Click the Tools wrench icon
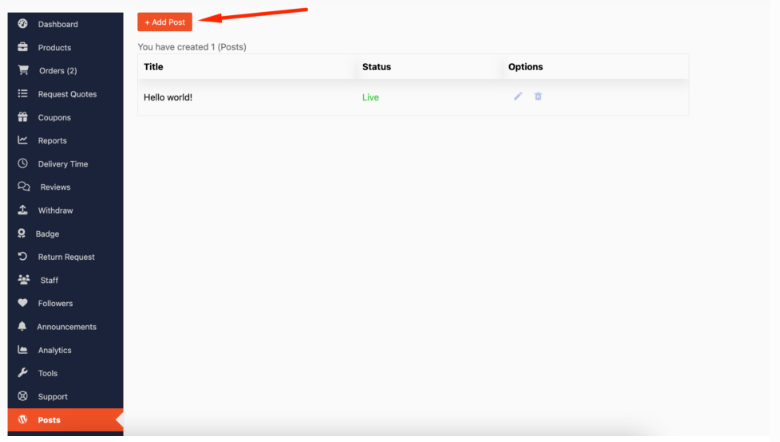The height and width of the screenshot is (442, 780). coord(23,373)
